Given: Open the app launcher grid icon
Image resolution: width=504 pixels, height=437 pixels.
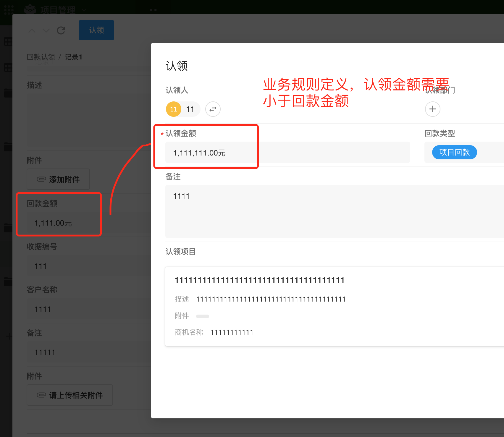Looking at the screenshot, I should pos(9,9).
